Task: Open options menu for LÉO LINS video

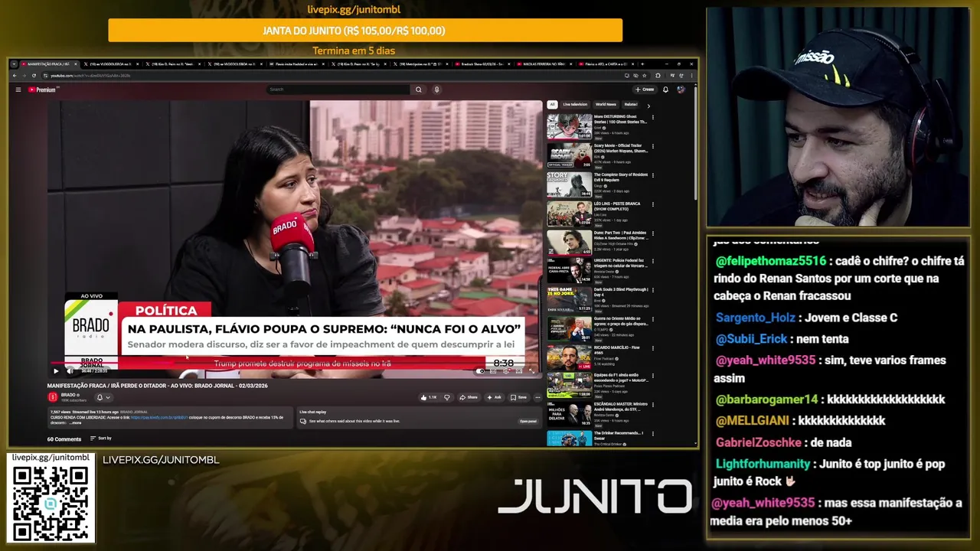Action: [653, 204]
